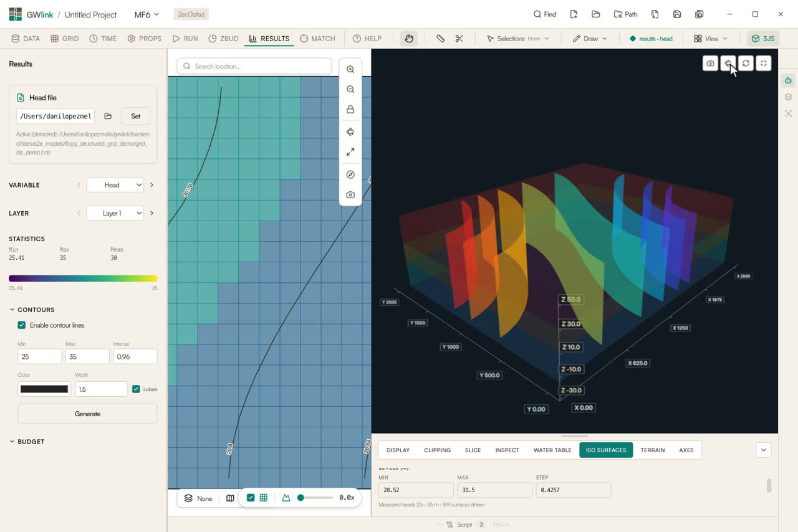This screenshot has height=532, width=798.
Task: Switch to the SLICE tab
Action: [x=473, y=450]
